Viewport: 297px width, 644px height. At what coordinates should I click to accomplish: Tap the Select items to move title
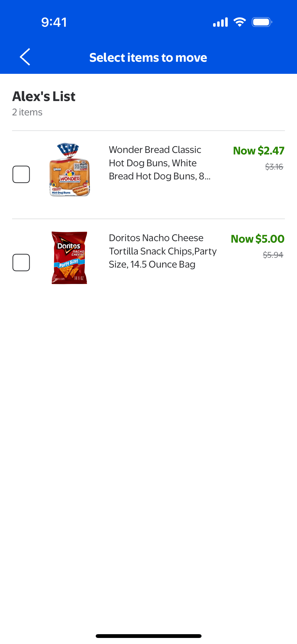click(148, 57)
